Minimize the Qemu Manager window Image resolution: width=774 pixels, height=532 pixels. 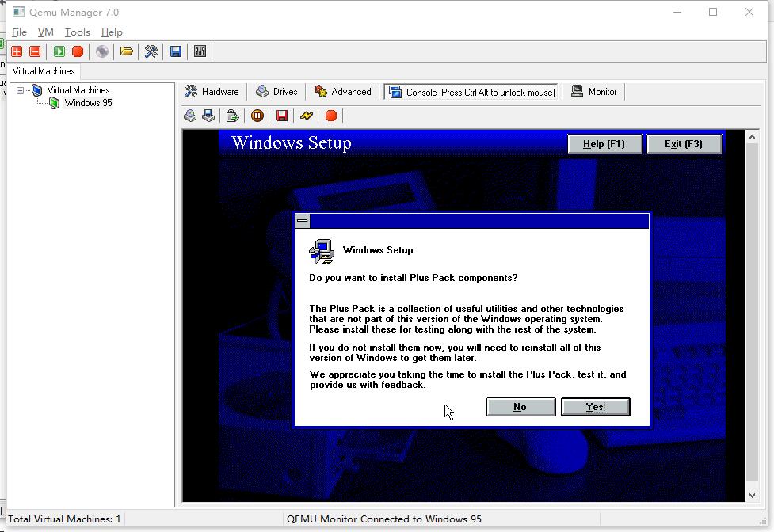(x=677, y=12)
